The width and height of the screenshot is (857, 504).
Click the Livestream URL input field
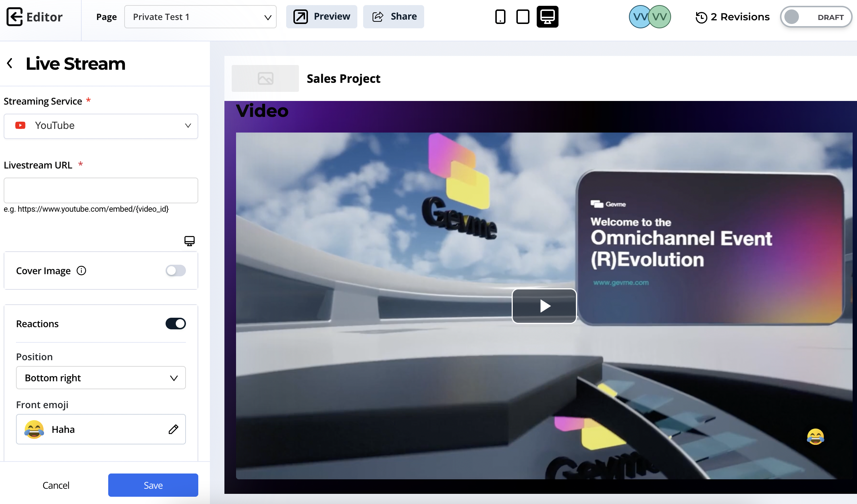coord(101,190)
